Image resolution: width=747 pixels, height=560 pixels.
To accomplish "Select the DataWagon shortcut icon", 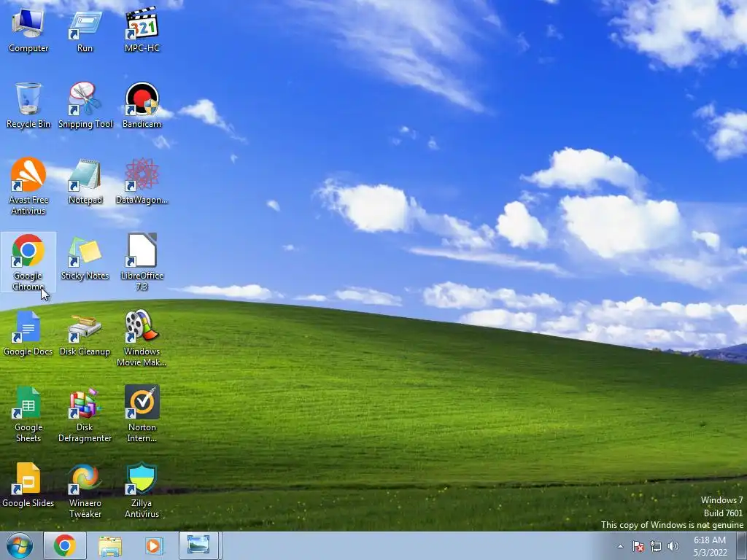I will pyautogui.click(x=142, y=182).
